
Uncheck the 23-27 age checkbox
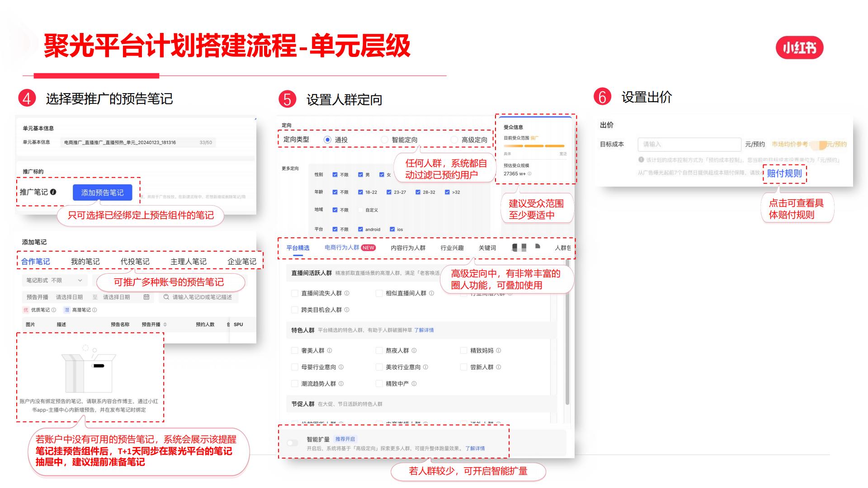coord(389,192)
